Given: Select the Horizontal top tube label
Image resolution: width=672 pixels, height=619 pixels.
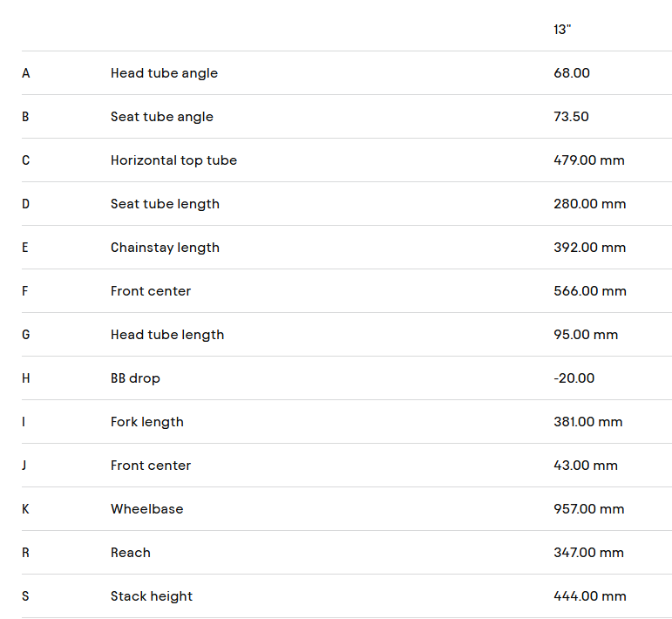Looking at the screenshot, I should tap(173, 160).
